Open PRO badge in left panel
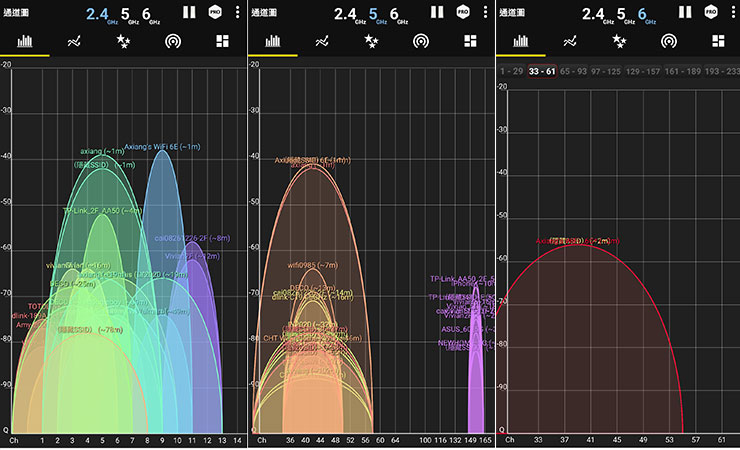Image resolution: width=740 pixels, height=450 pixels. pyautogui.click(x=215, y=12)
